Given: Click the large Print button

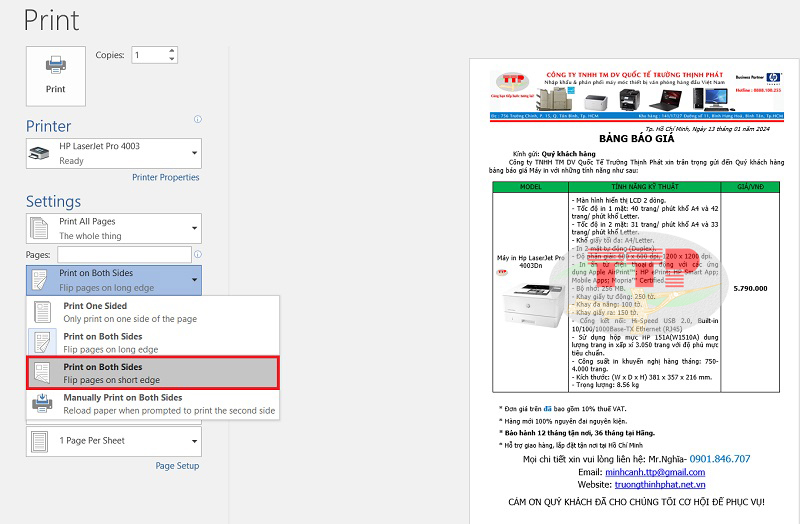Looking at the screenshot, I should (x=56, y=76).
